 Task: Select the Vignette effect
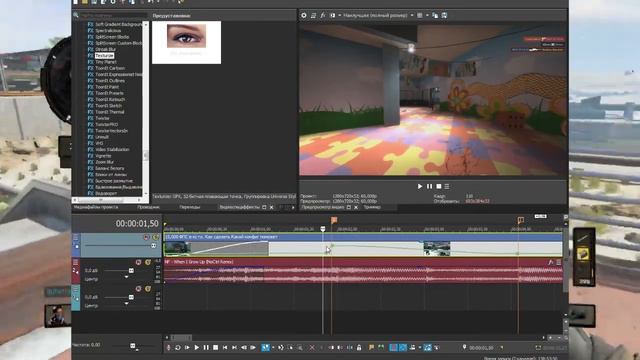[103, 156]
